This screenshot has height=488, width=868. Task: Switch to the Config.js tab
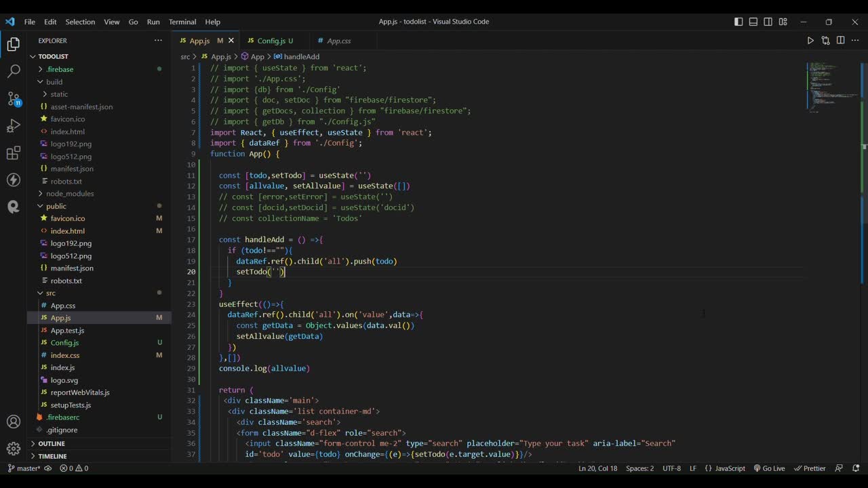275,41
